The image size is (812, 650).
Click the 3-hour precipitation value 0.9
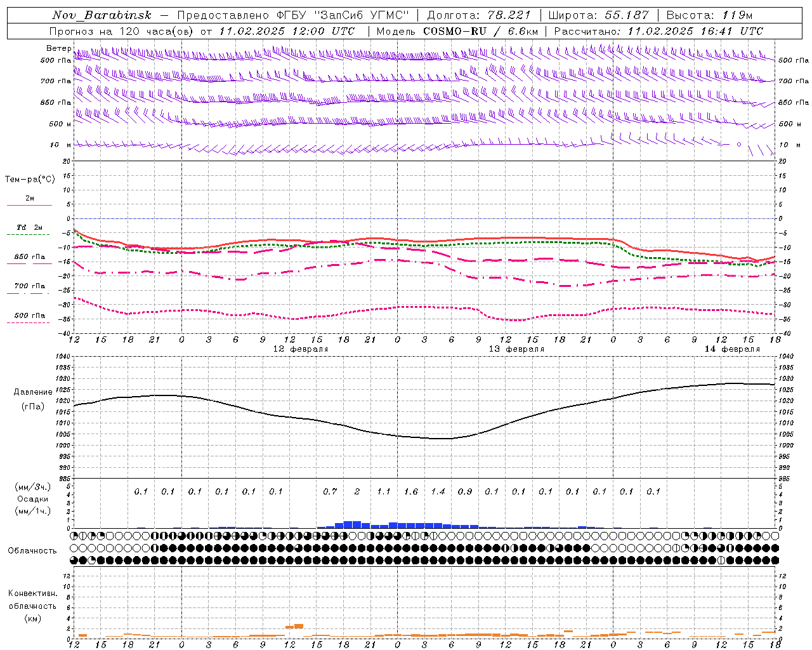(465, 492)
